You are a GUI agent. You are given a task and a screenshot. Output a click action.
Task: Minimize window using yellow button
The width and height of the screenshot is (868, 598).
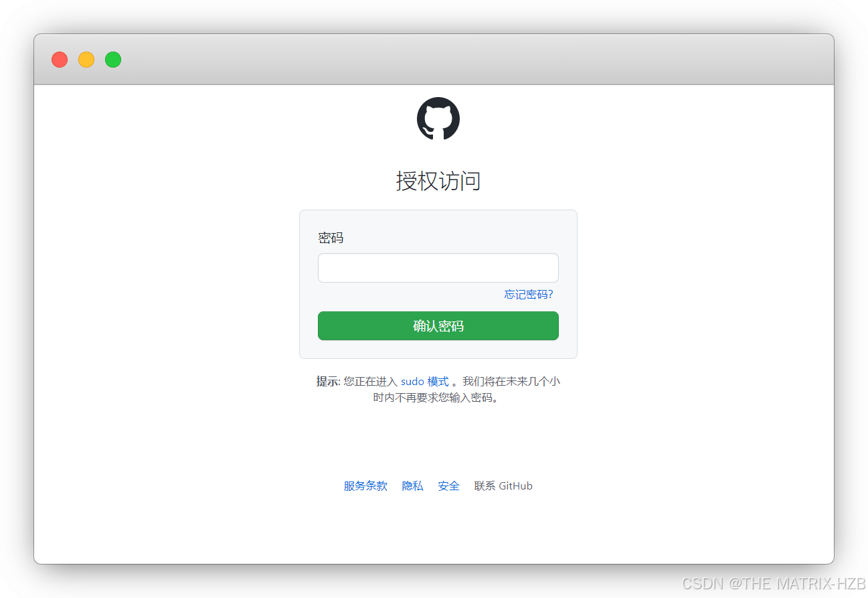click(86, 60)
